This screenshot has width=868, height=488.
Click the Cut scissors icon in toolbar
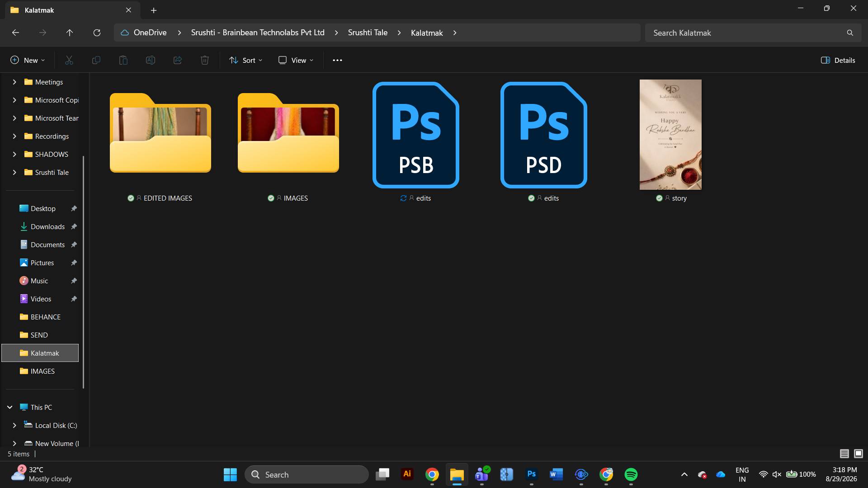click(69, 60)
